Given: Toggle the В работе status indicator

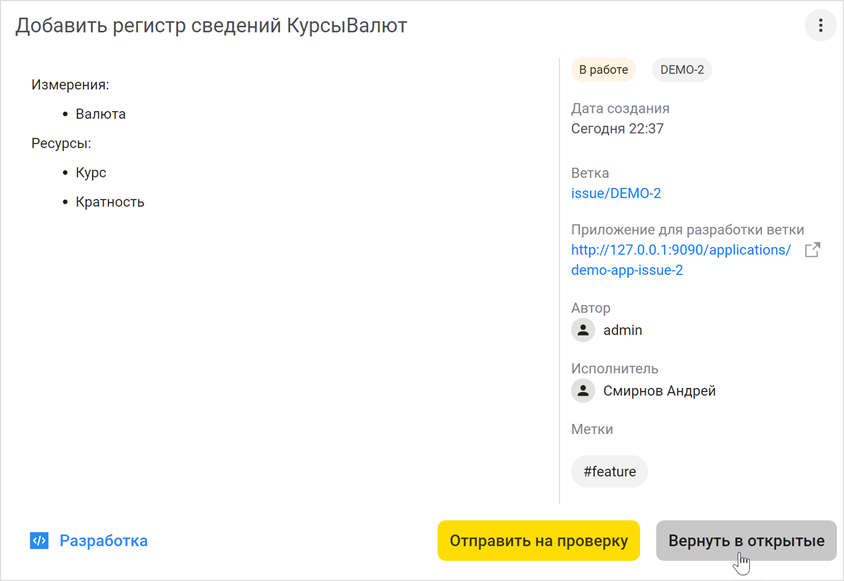Looking at the screenshot, I should point(602,69).
